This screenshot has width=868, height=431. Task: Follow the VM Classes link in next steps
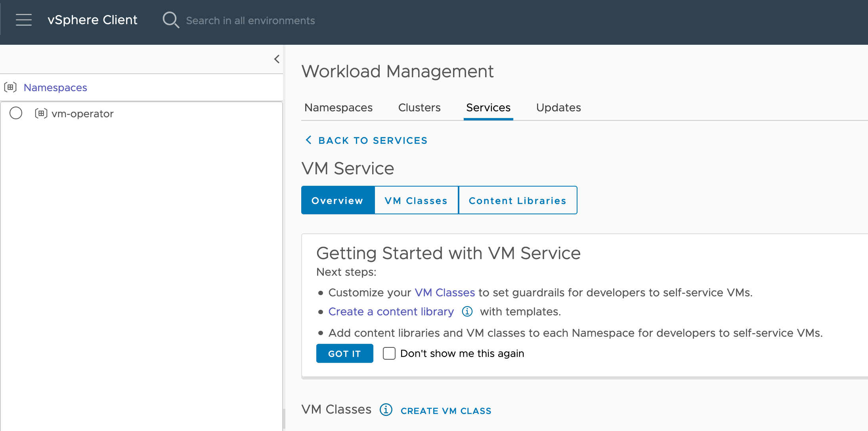[445, 293]
